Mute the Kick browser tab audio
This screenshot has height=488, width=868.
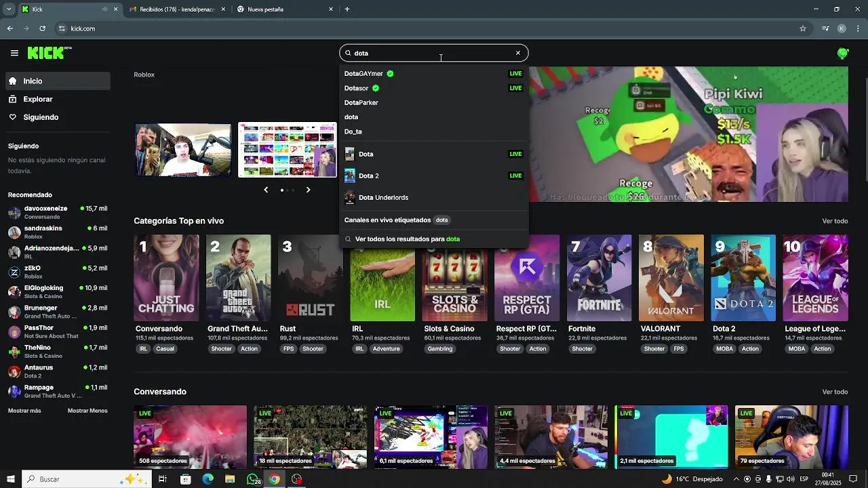pos(105,9)
